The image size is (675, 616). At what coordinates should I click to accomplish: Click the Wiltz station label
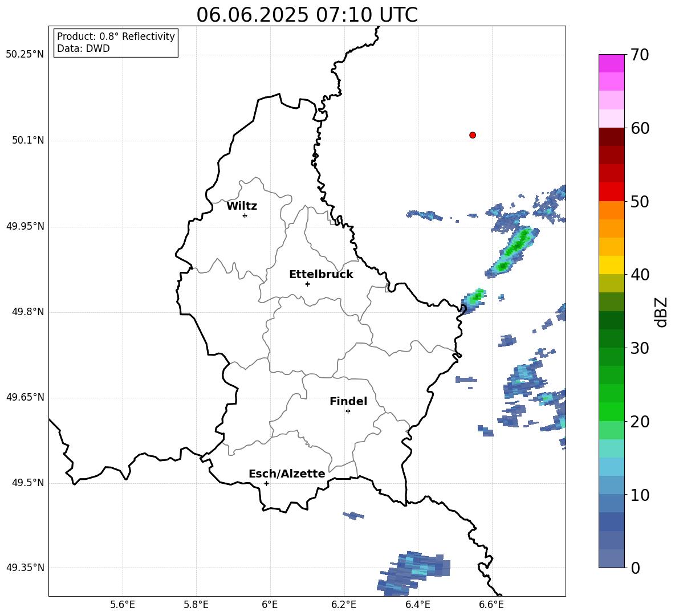[242, 206]
